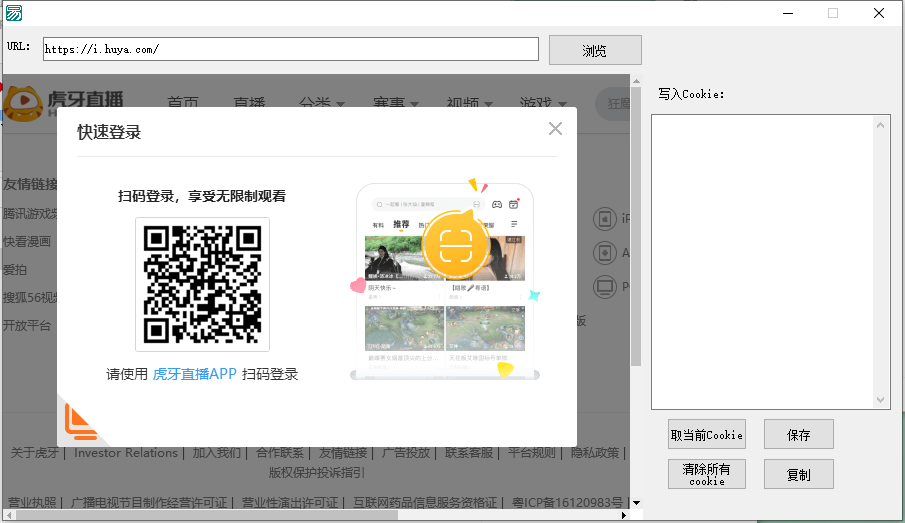The width and height of the screenshot is (905, 523).
Task: Click the Huya 虎牙直播 logo
Action: pyautogui.click(x=63, y=103)
